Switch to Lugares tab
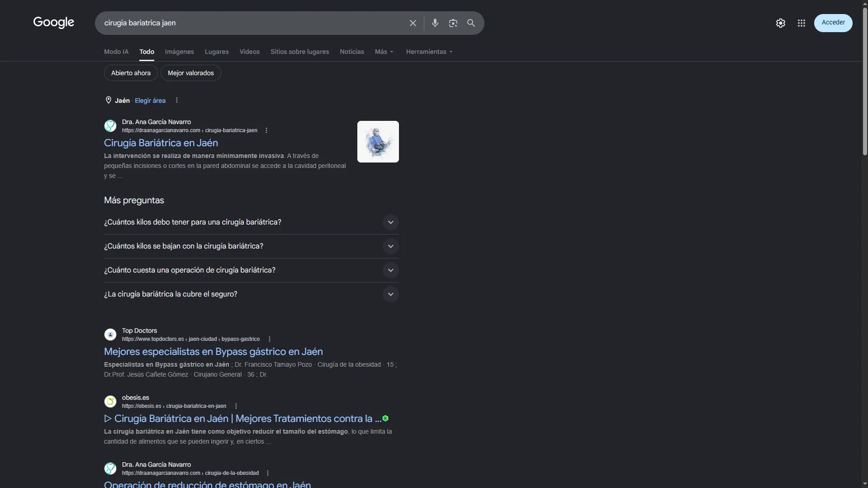 click(217, 52)
